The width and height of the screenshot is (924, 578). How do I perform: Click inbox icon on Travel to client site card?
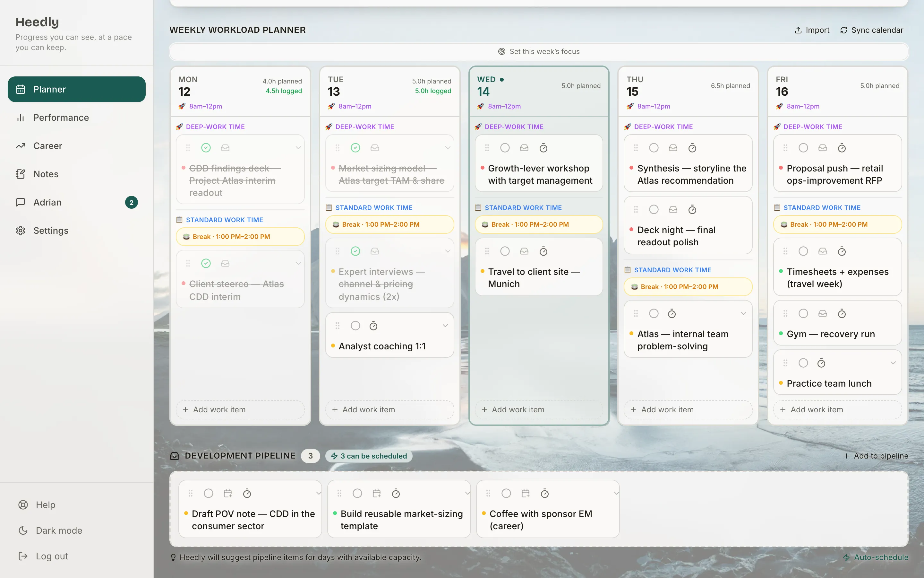(524, 251)
